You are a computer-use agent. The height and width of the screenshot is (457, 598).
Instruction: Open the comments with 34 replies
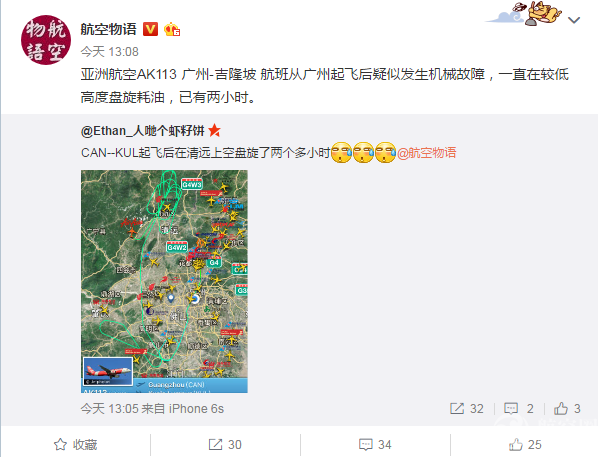tap(375, 444)
